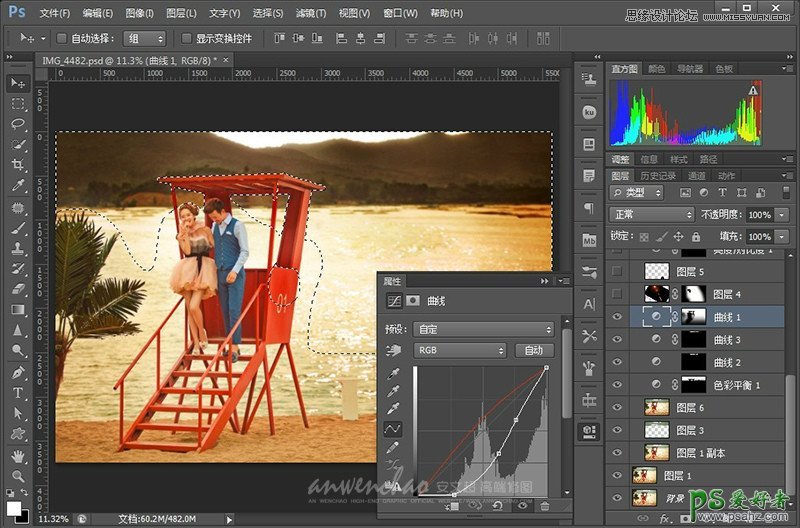Select the Lasso tool

click(x=18, y=124)
